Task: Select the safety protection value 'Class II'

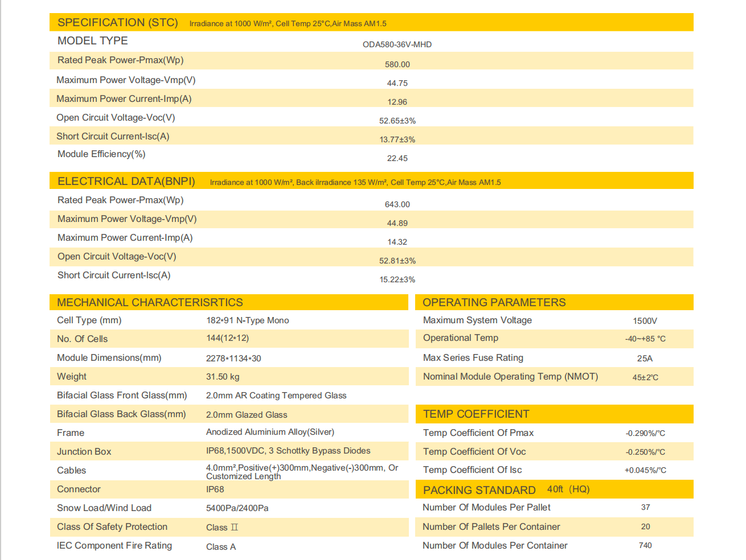Action: pyautogui.click(x=222, y=528)
